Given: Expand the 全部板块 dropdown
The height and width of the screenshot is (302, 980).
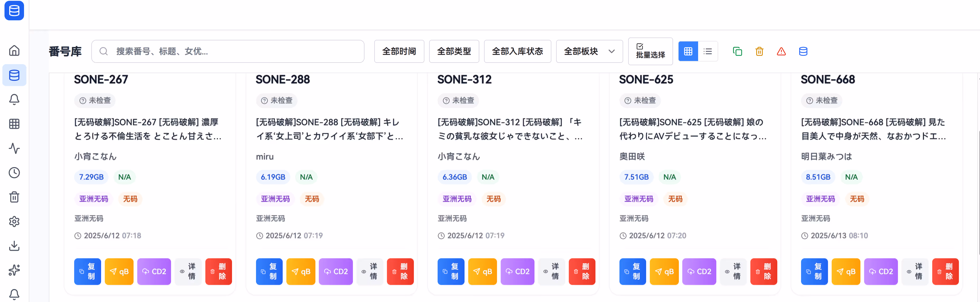Looking at the screenshot, I should click(589, 51).
